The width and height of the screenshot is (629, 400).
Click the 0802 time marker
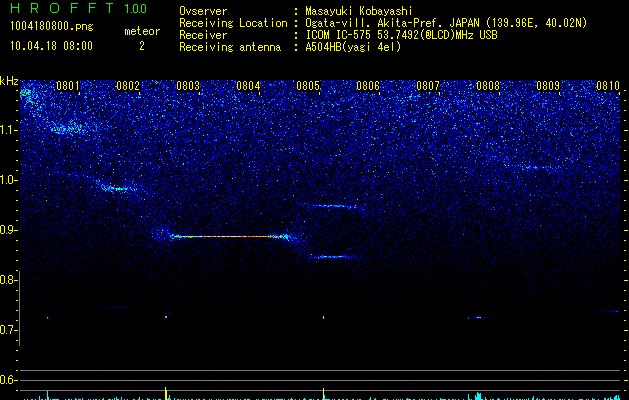click(x=128, y=86)
